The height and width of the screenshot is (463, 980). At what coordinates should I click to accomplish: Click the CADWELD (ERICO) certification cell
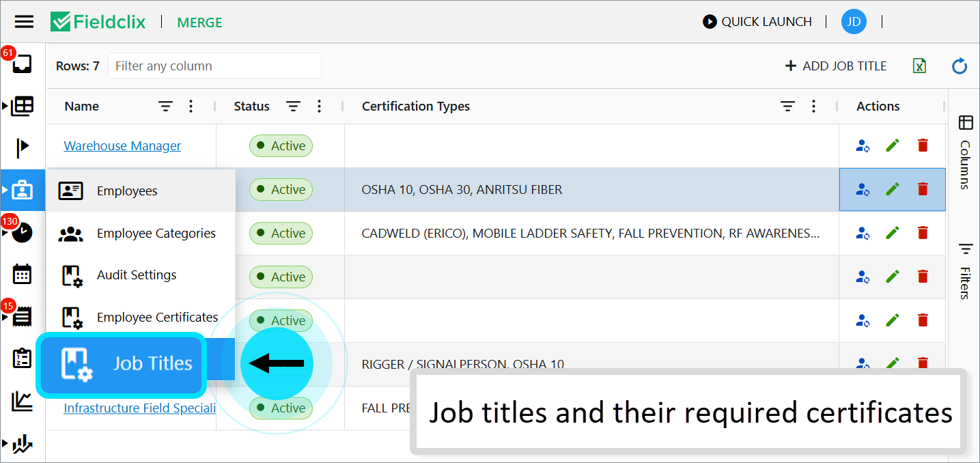(x=591, y=234)
